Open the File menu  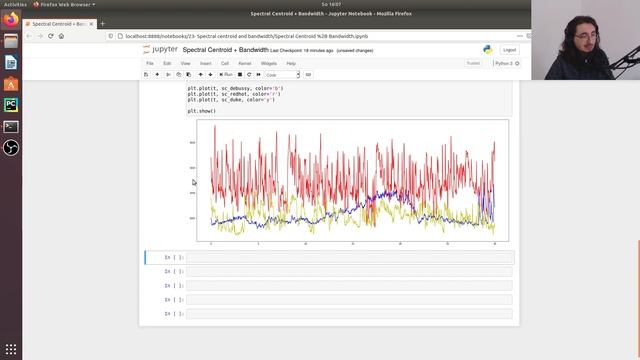(x=150, y=64)
